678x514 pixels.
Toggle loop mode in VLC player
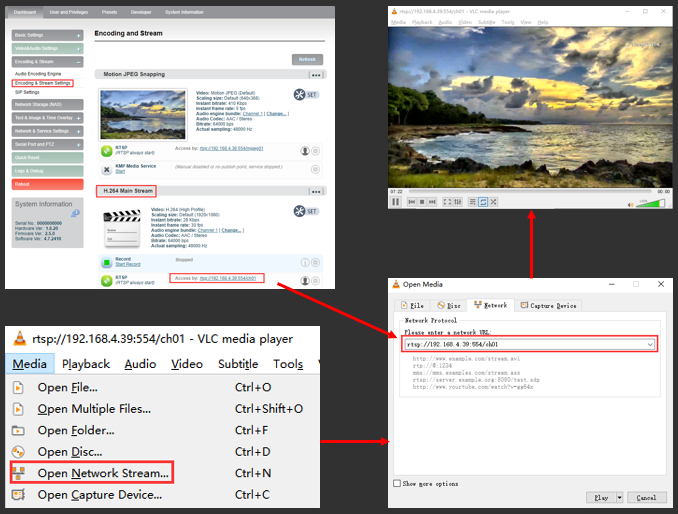pyautogui.click(x=483, y=202)
